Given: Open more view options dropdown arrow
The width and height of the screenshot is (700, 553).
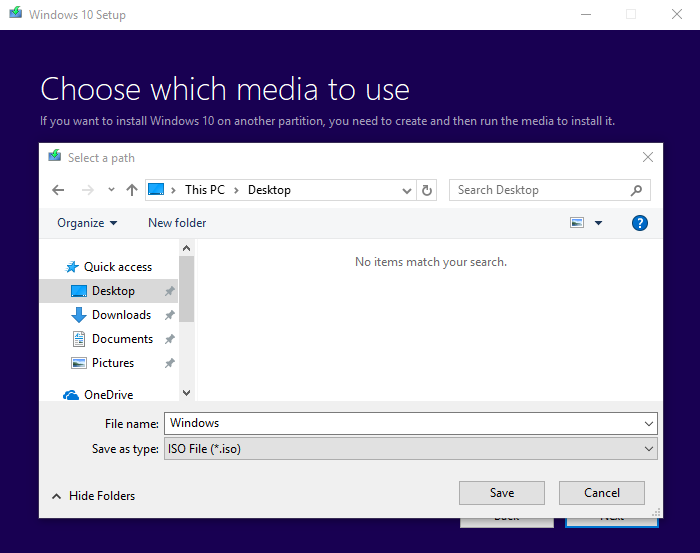Looking at the screenshot, I should pos(598,223).
